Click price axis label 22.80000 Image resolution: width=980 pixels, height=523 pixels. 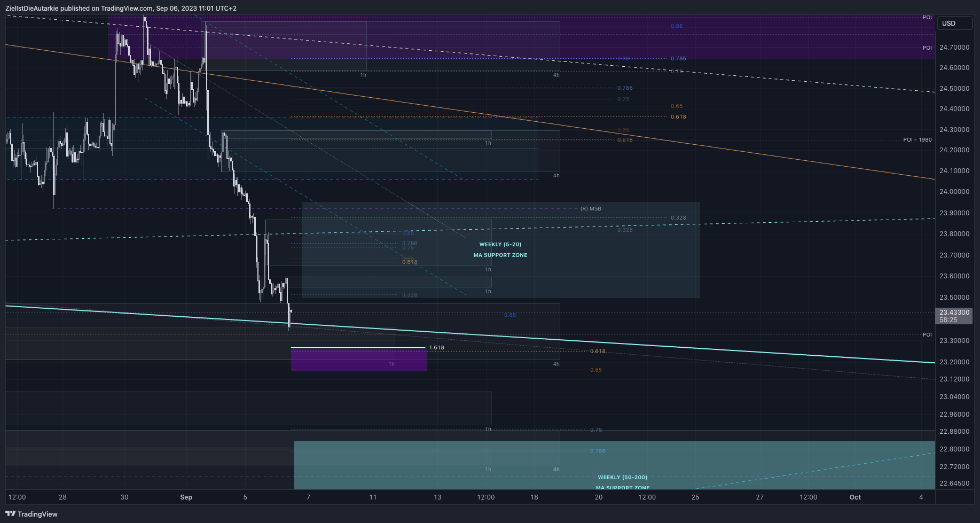coord(954,449)
